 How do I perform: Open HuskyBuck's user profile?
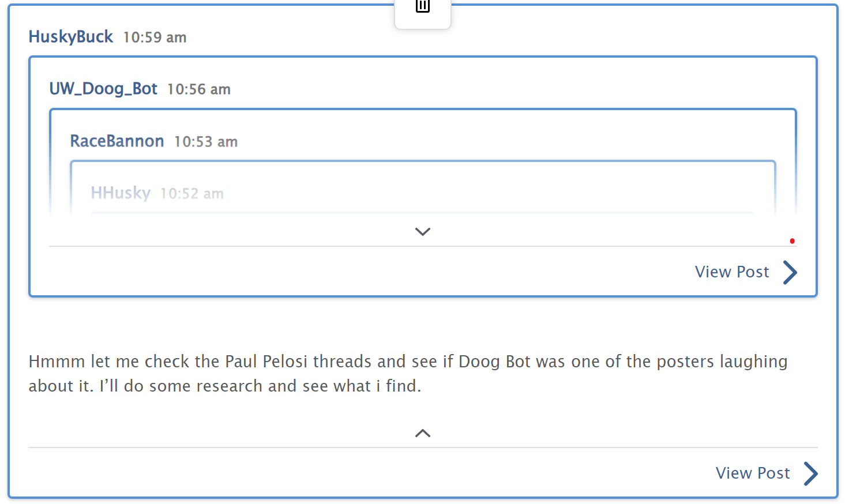pos(71,37)
